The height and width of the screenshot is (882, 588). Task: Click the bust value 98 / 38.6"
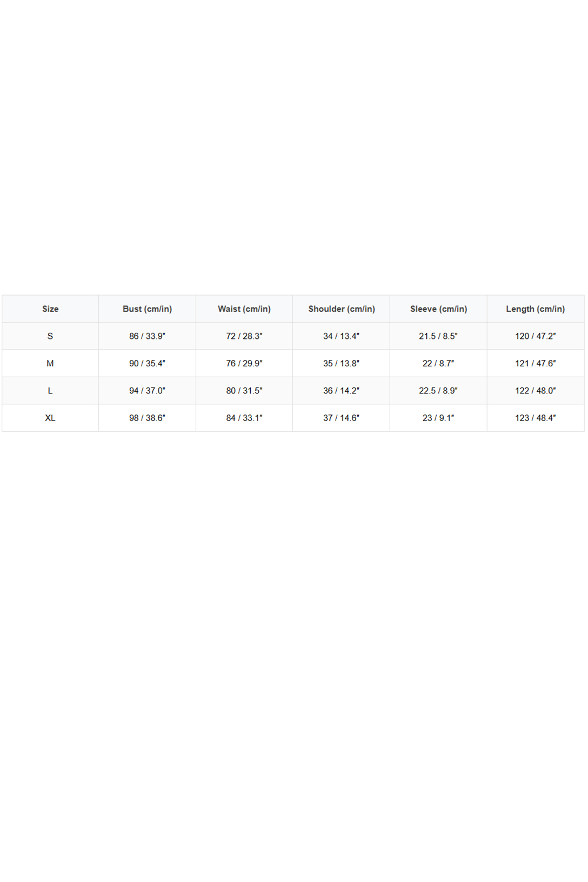click(147, 418)
